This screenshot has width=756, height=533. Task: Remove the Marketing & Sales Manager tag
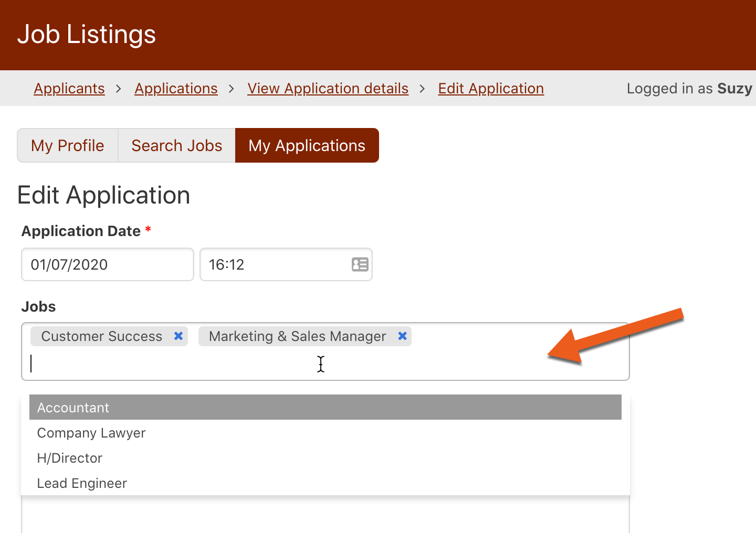click(x=402, y=336)
